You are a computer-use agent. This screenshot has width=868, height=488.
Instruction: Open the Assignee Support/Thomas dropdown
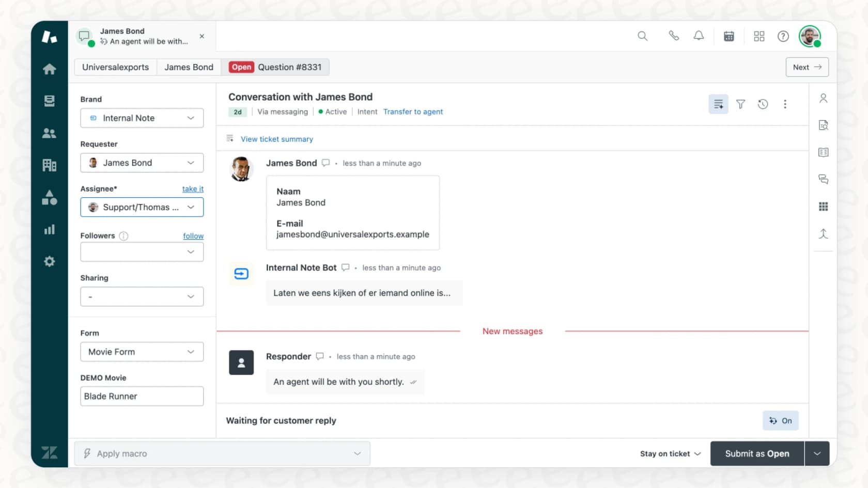[x=142, y=207]
